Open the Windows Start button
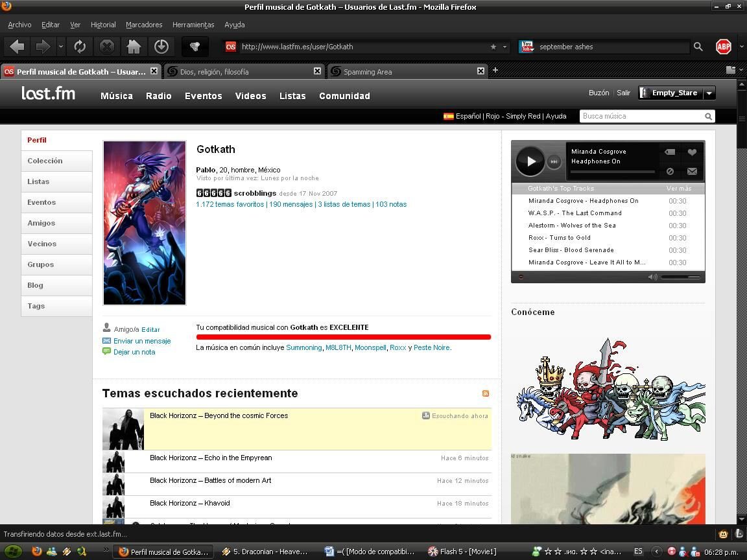The image size is (747, 560). (13, 552)
